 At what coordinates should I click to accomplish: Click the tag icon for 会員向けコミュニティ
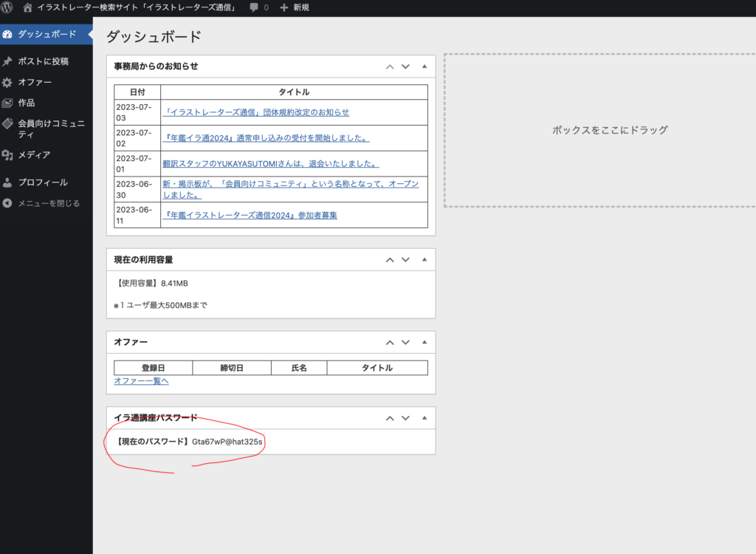[x=7, y=123]
